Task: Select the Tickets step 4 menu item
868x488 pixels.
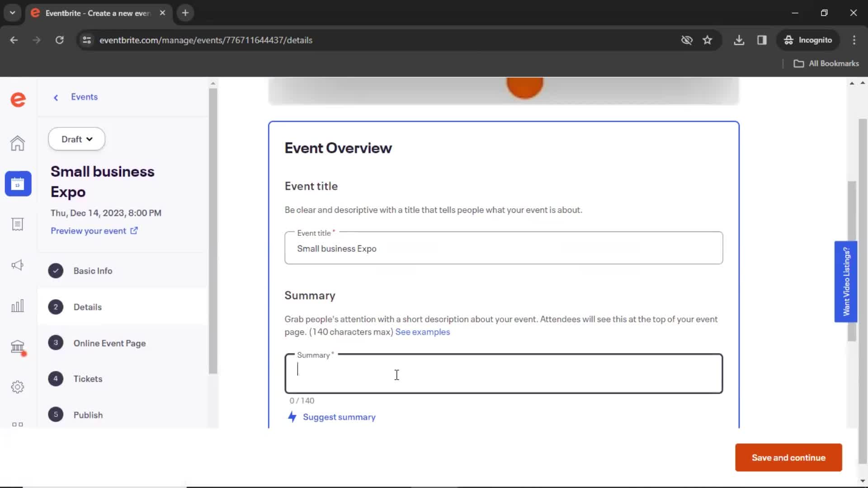Action: (88, 378)
